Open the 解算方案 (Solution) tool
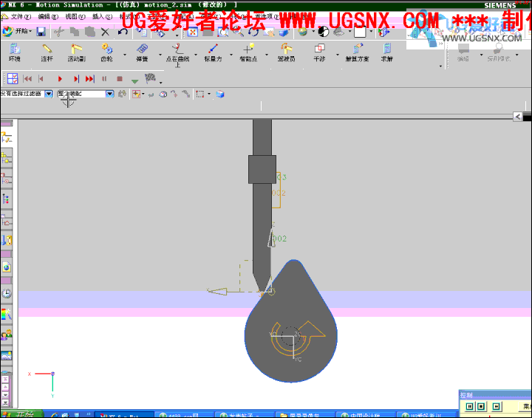Screen dimensions: 532x418 click(357, 52)
